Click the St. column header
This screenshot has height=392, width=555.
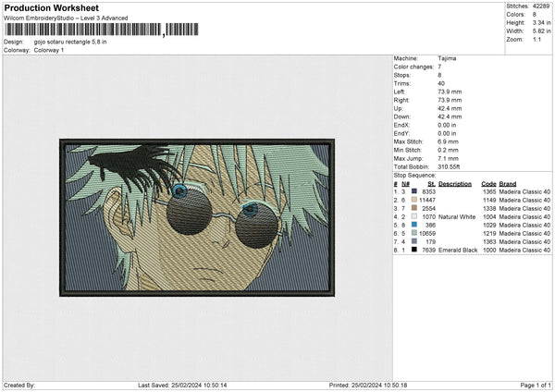[x=430, y=183]
